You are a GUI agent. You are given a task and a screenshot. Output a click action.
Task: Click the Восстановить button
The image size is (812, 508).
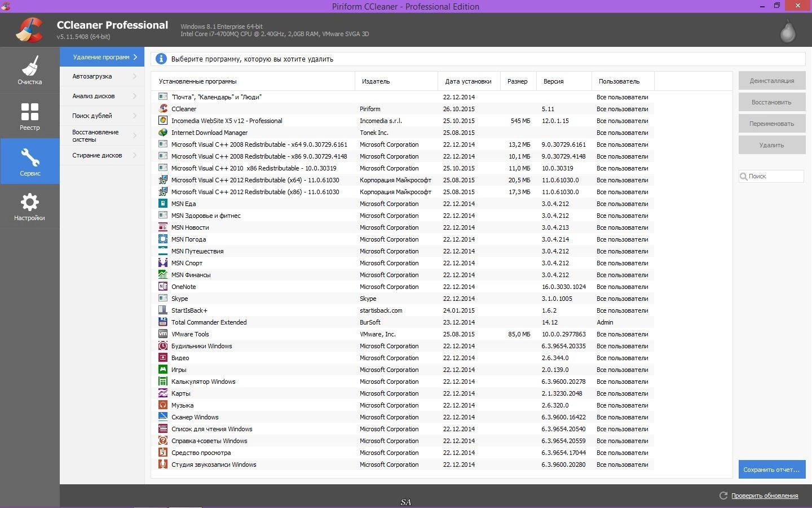(771, 102)
